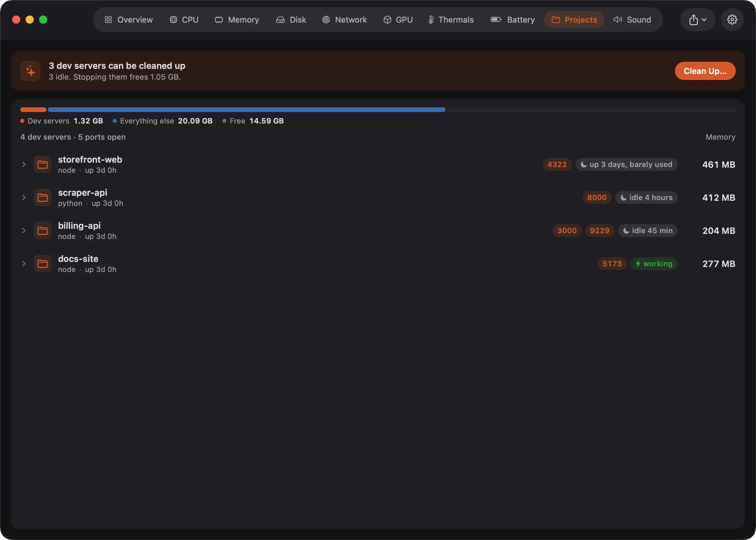Image resolution: width=756 pixels, height=540 pixels.
Task: Click the green 'working' status badge
Action: click(654, 264)
